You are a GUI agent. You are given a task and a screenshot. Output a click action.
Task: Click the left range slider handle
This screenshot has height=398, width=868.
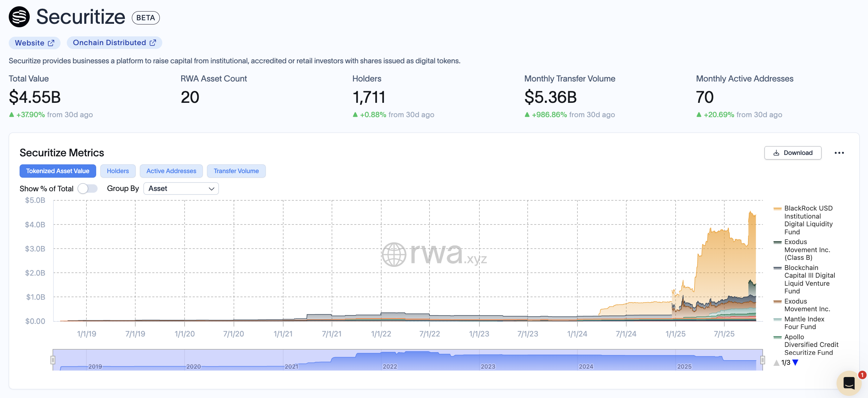pos(53,360)
